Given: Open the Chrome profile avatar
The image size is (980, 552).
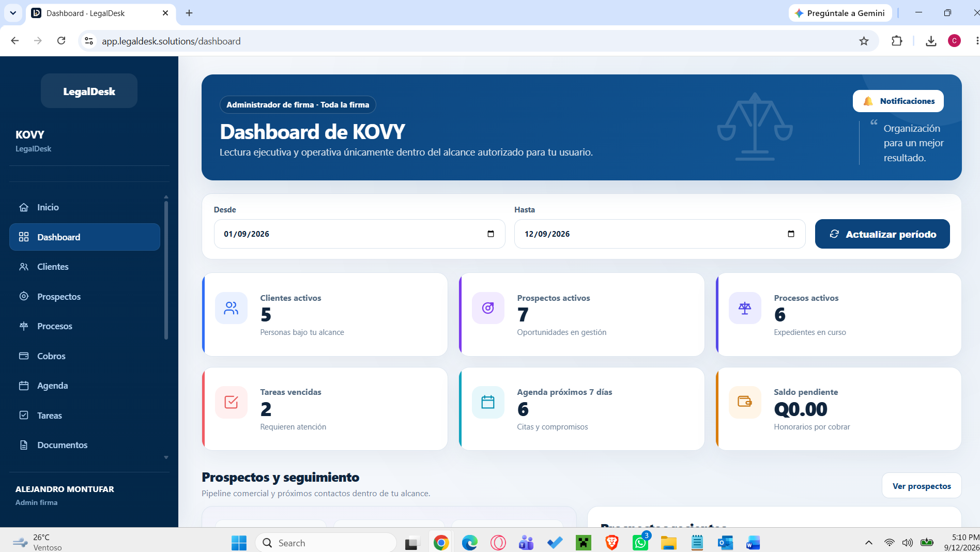Looking at the screenshot, I should click(954, 41).
